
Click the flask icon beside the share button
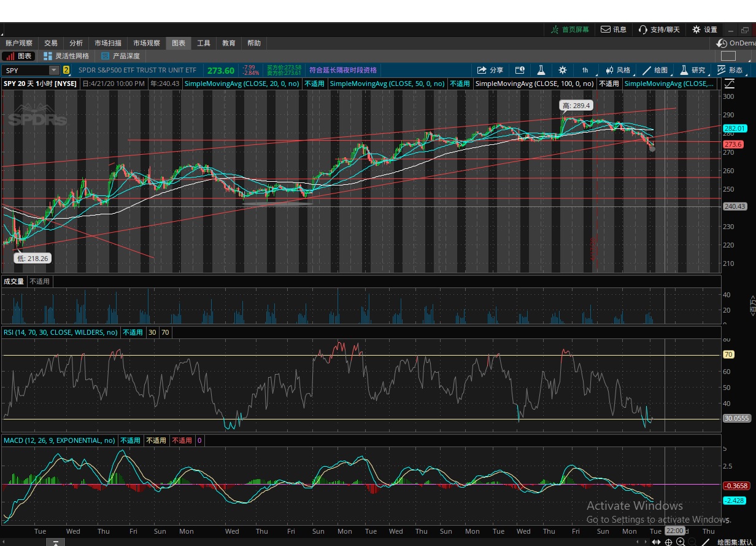click(x=541, y=70)
